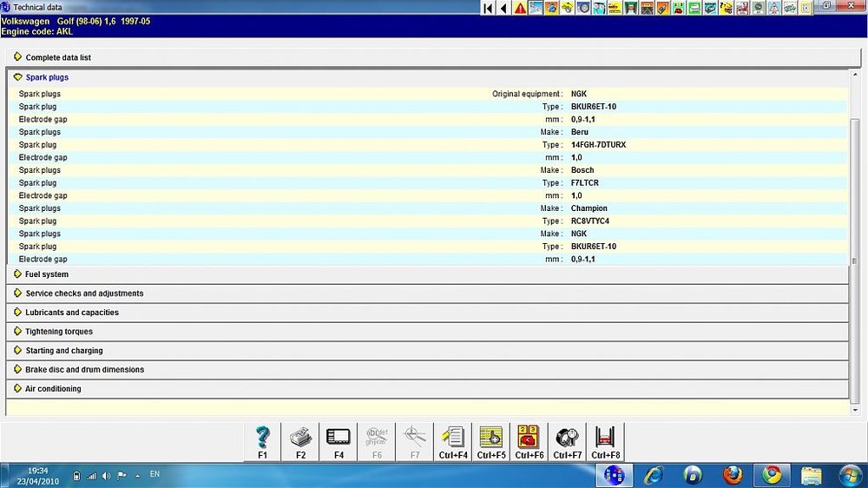Select the Ctrl+F5 yellow list icon
The height and width of the screenshot is (488, 868).
tap(491, 442)
